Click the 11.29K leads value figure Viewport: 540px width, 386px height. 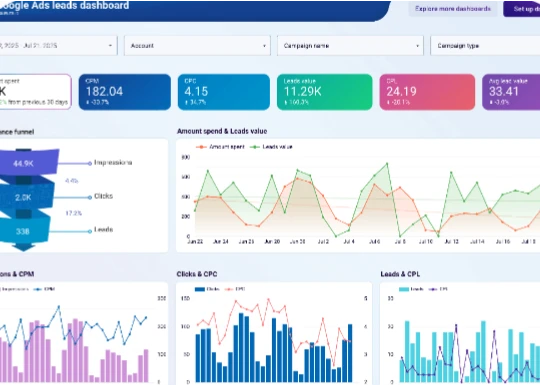pyautogui.click(x=303, y=92)
